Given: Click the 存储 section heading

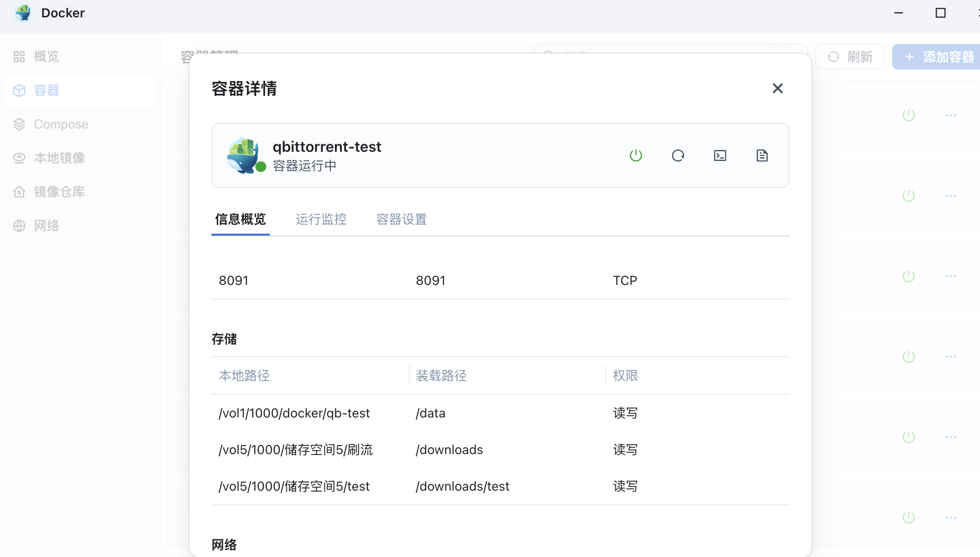Looking at the screenshot, I should click(x=224, y=339).
